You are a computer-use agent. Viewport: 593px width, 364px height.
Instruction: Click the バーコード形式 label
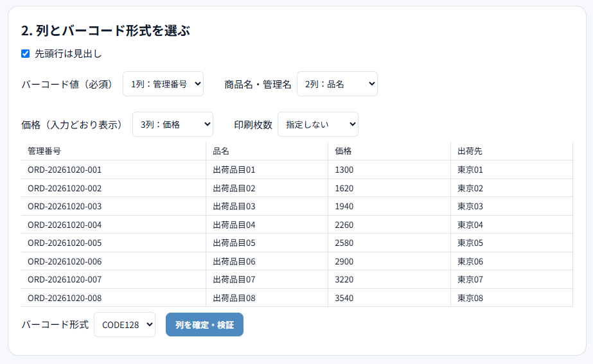pos(55,325)
